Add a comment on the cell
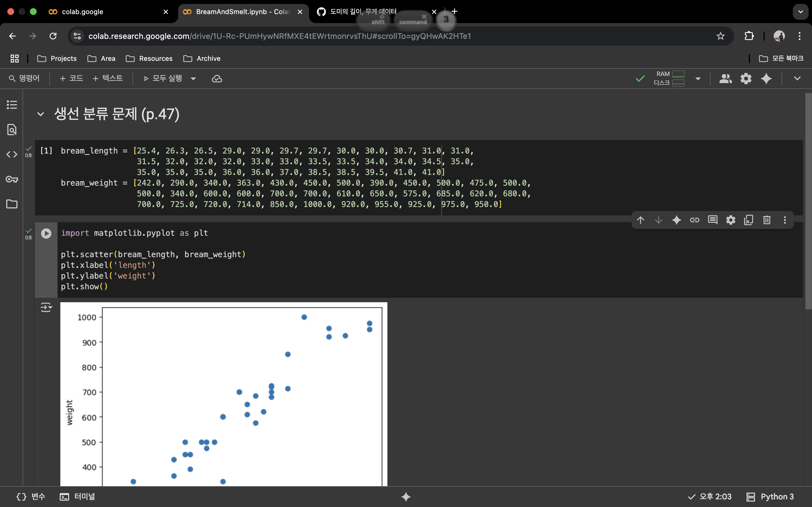The width and height of the screenshot is (812, 507). (x=713, y=220)
